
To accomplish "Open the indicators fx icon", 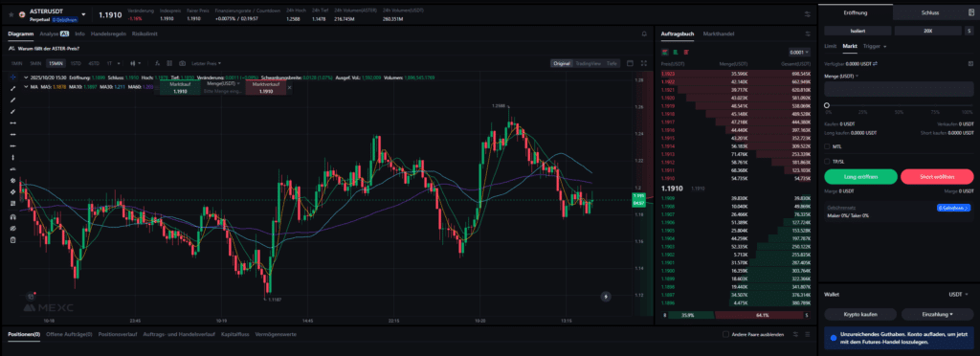I will tap(158, 63).
